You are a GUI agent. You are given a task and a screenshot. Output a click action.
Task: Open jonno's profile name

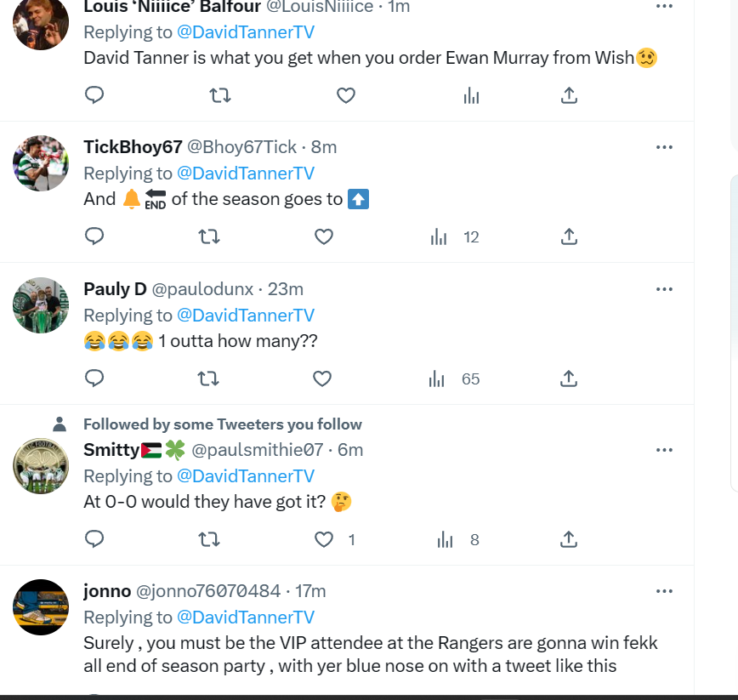coord(107,591)
